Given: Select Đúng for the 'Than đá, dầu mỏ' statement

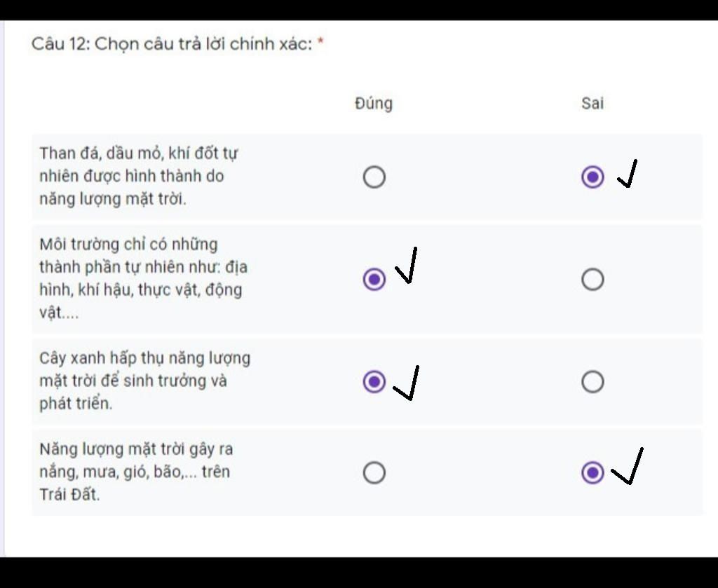Looking at the screenshot, I should tap(374, 177).
